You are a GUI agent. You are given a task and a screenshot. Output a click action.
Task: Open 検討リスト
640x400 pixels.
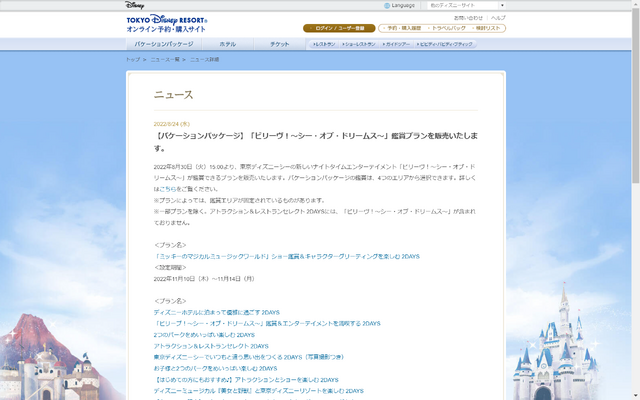point(486,28)
